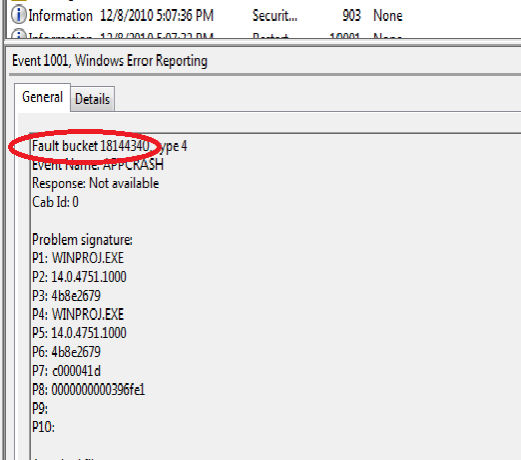The width and height of the screenshot is (521, 460).
Task: Click the P8: 0000000000396fe1 offset line
Action: tap(89, 389)
